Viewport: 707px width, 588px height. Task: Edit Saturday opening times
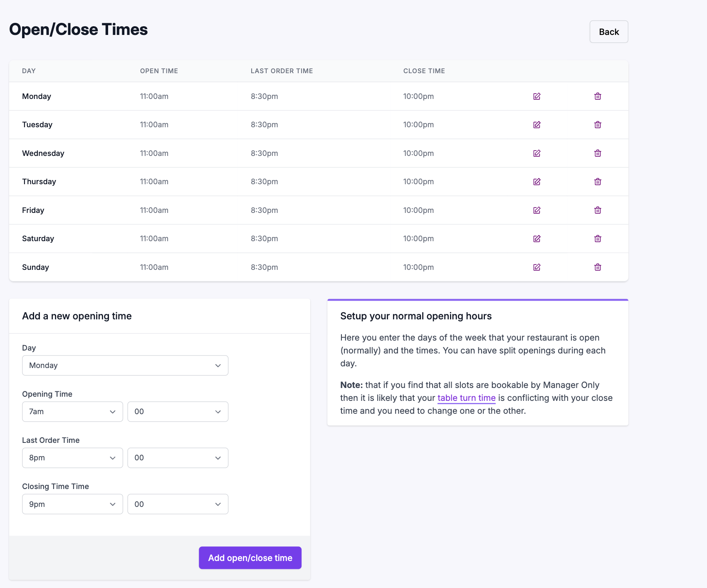pos(537,239)
